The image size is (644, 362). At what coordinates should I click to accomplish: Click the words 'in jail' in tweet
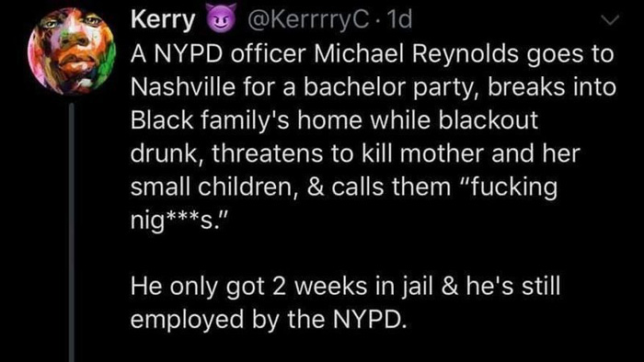pyautogui.click(x=404, y=287)
